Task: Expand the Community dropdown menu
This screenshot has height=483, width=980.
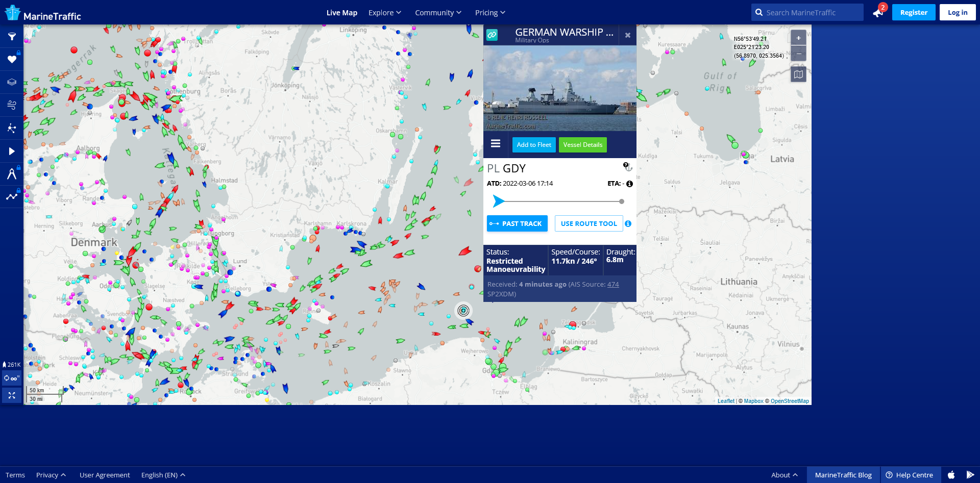Action: pyautogui.click(x=438, y=13)
